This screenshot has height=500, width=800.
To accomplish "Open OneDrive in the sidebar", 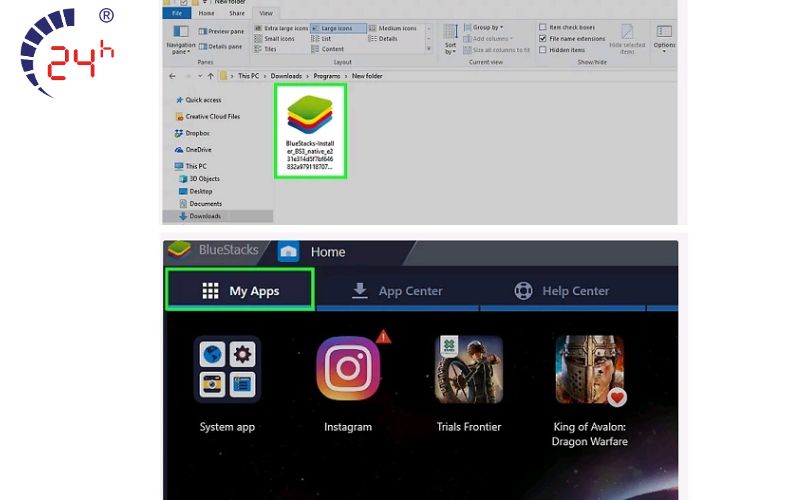I will [x=193, y=149].
